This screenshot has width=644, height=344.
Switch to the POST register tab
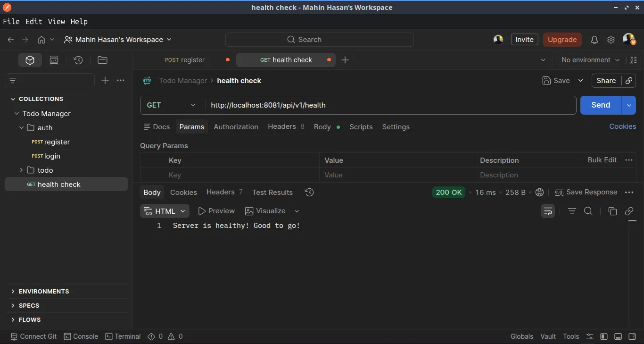[x=185, y=60]
